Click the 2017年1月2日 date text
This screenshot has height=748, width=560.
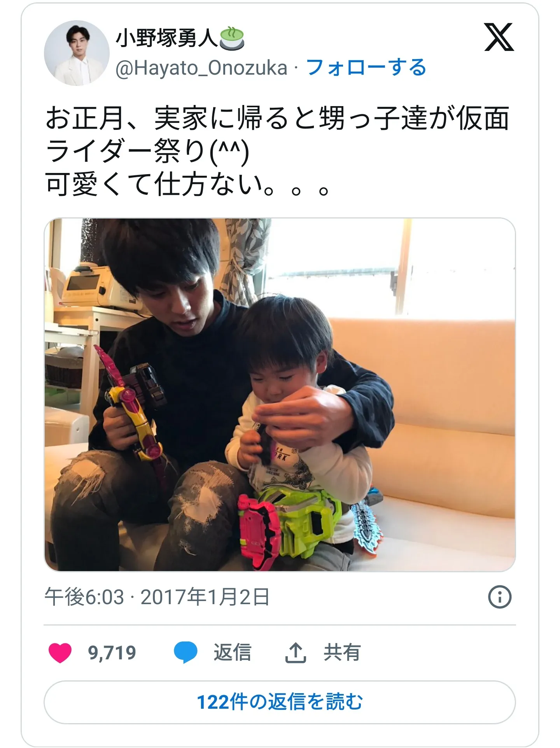[205, 597]
